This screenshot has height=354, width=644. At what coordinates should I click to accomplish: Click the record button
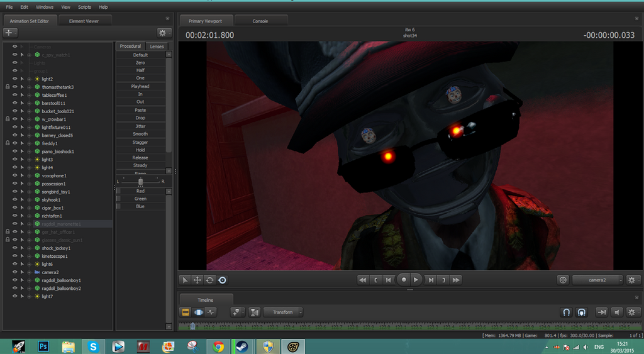click(x=403, y=280)
